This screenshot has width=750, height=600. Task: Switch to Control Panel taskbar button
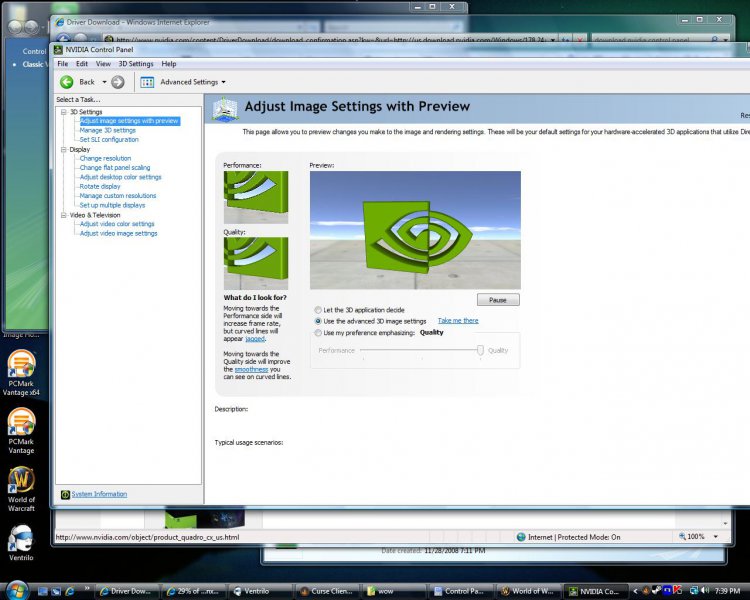pyautogui.click(x=460, y=591)
